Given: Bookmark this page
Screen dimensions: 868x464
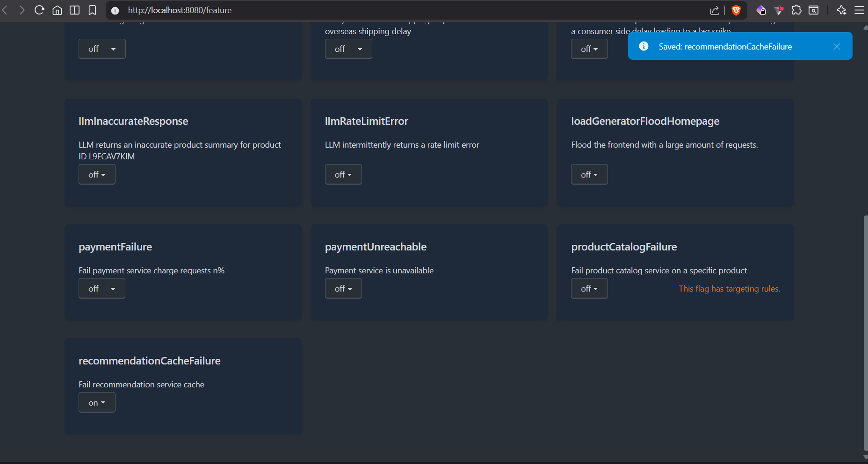Looking at the screenshot, I should [92, 10].
